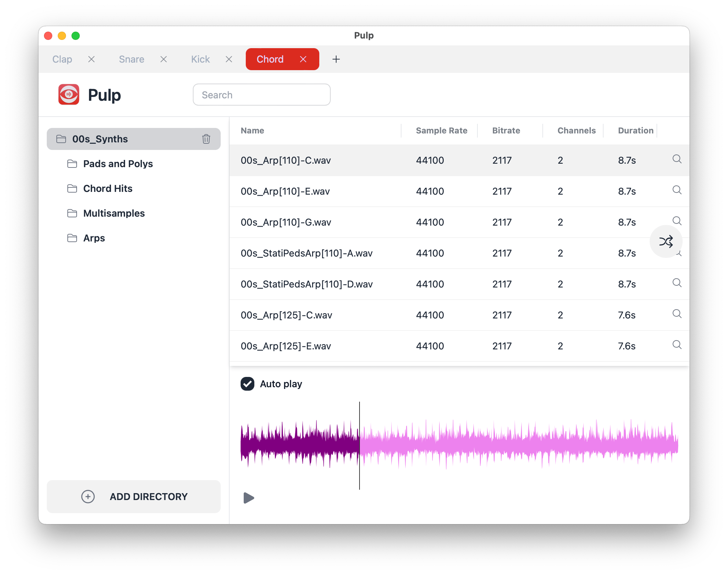Click the shuffle random sample icon

(x=666, y=241)
